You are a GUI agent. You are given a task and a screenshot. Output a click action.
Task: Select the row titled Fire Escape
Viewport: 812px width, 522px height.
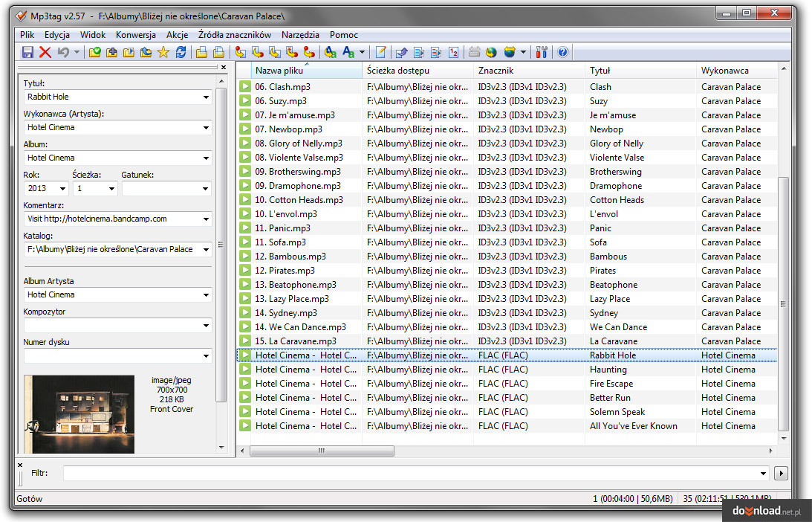pos(507,384)
